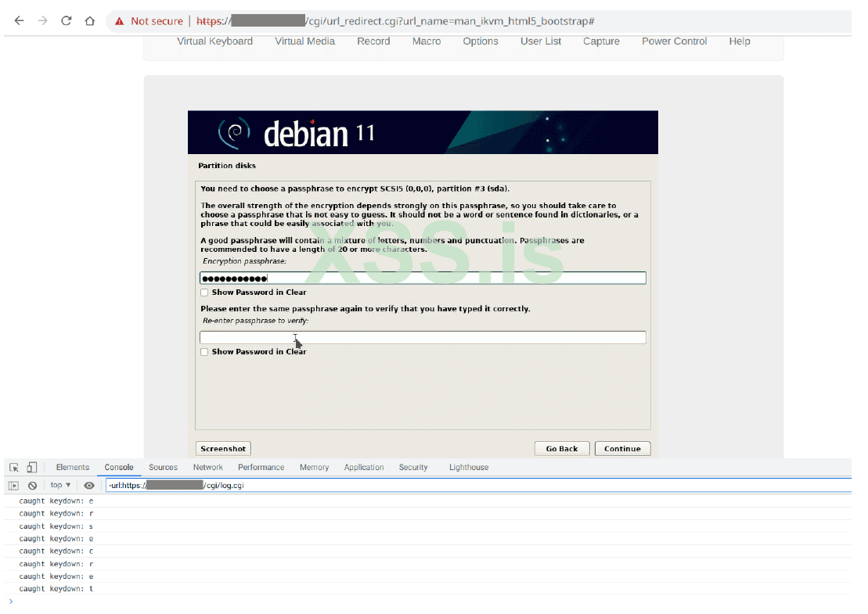
Task: Open the User List menu
Action: click(541, 41)
